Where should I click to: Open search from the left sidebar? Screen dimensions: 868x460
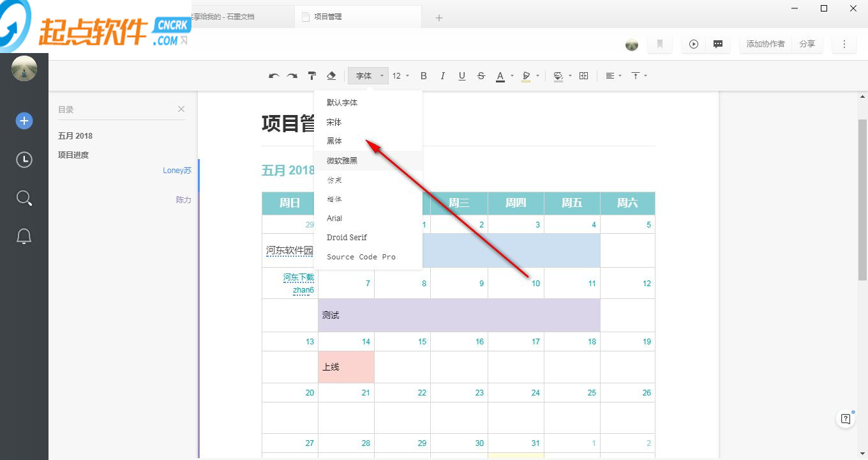(24, 198)
